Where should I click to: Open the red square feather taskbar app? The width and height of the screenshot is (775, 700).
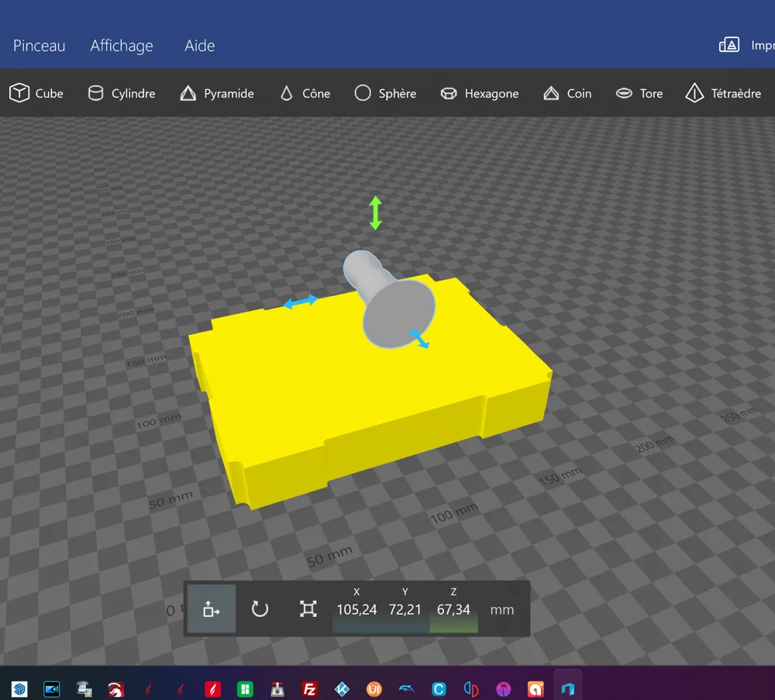tap(212, 688)
